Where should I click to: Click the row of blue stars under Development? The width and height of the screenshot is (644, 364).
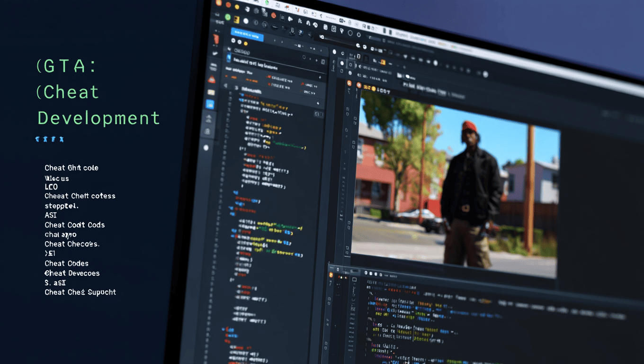click(49, 139)
